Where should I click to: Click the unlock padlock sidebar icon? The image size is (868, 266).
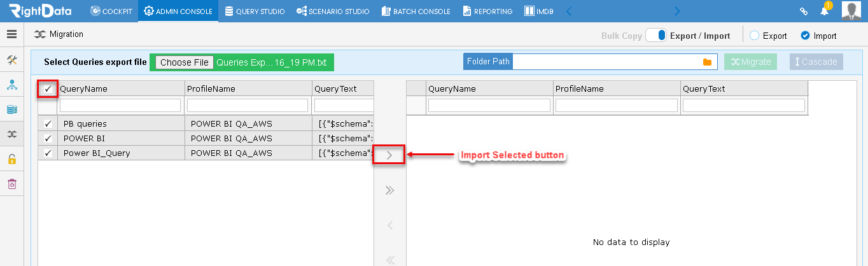11,159
